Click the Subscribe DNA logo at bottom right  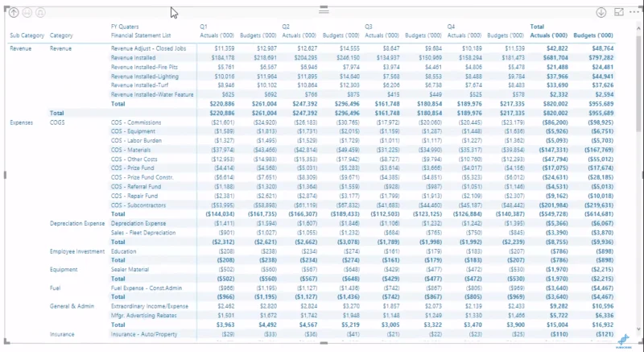(623, 342)
